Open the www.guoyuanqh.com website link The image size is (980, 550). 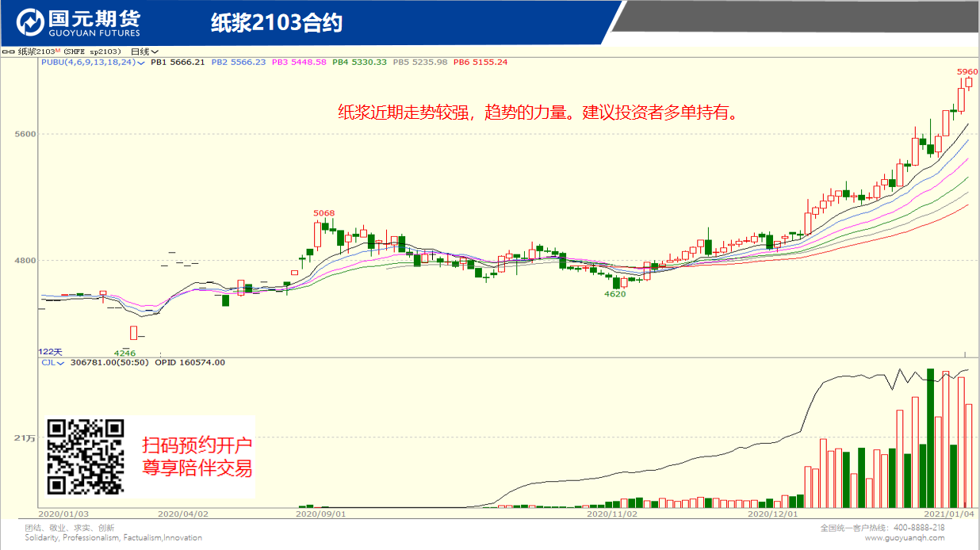904,538
